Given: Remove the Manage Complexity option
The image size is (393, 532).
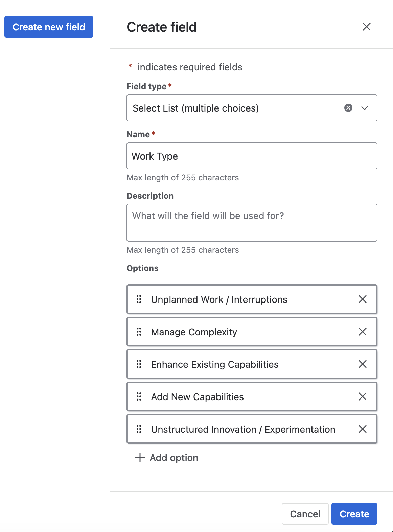Looking at the screenshot, I should pyautogui.click(x=363, y=332).
